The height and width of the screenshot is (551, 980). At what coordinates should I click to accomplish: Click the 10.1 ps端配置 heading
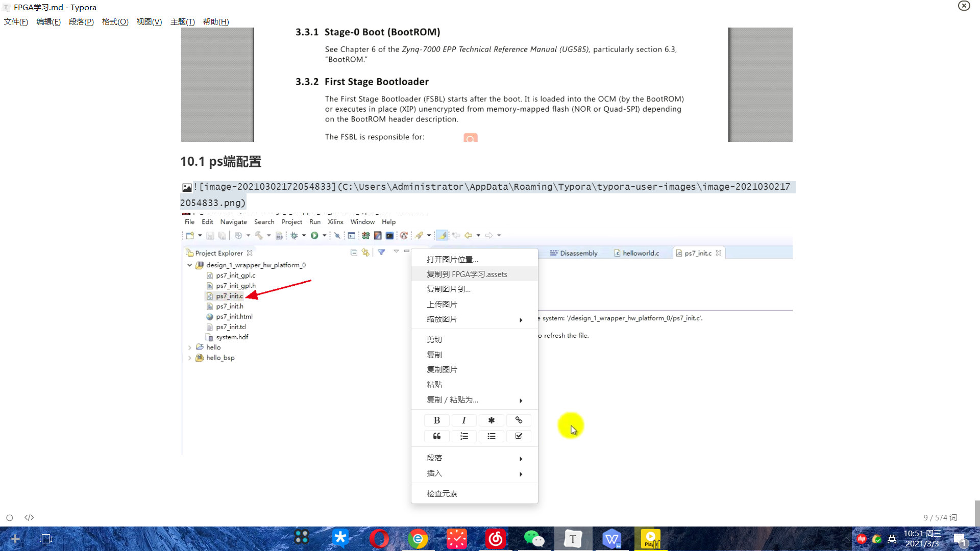220,162
